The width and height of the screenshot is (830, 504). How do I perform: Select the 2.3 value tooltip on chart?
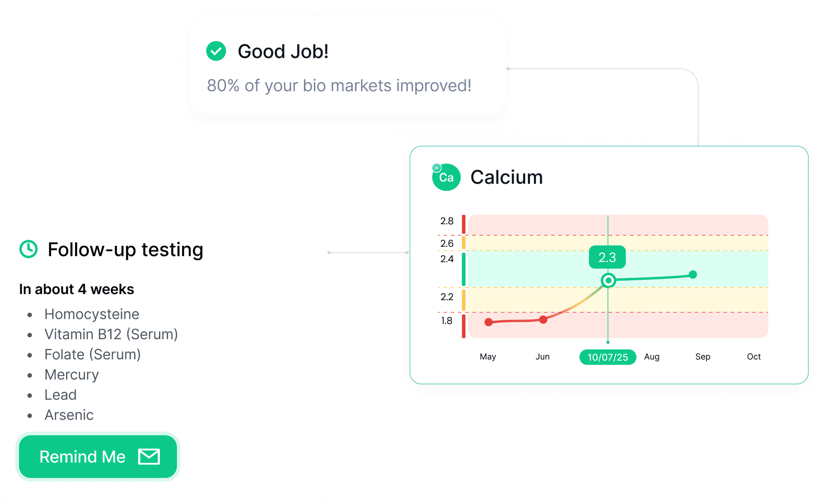coord(607,257)
